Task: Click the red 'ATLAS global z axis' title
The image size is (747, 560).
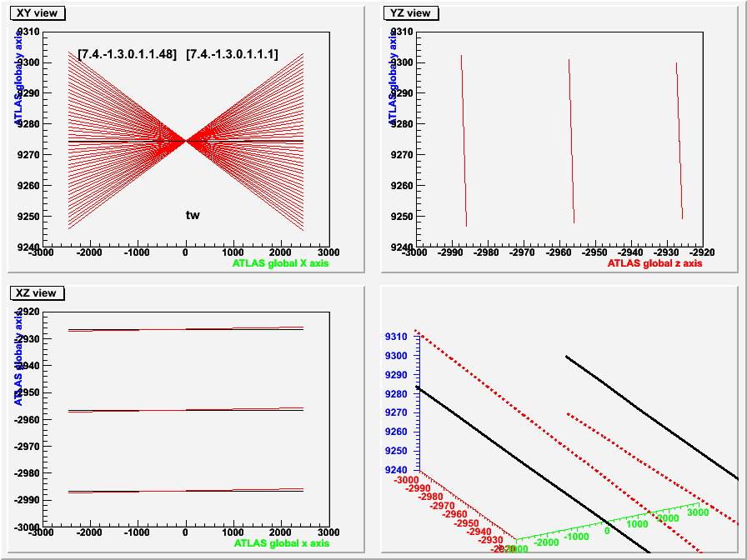Action: pos(654,263)
